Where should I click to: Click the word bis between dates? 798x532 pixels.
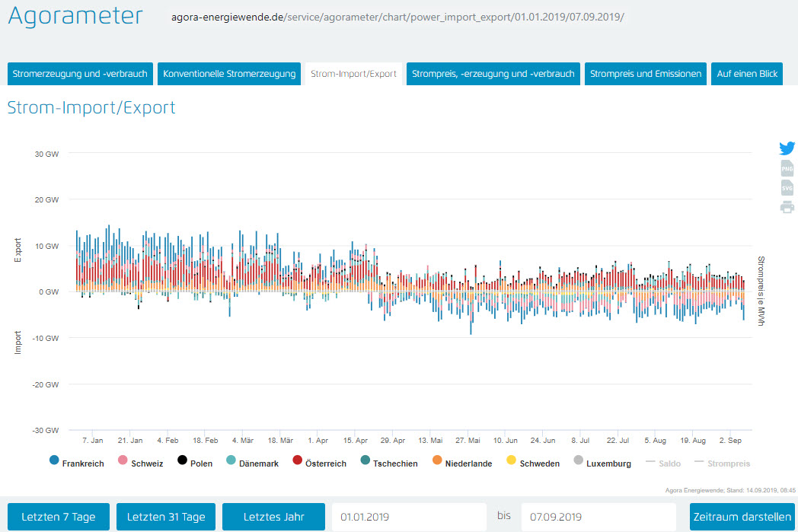pos(504,516)
